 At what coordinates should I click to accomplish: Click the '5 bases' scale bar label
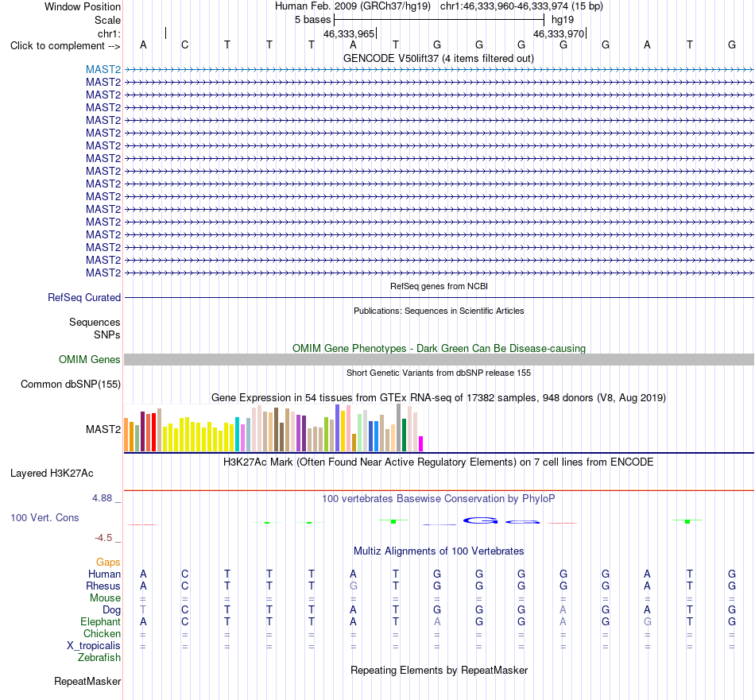313,20
